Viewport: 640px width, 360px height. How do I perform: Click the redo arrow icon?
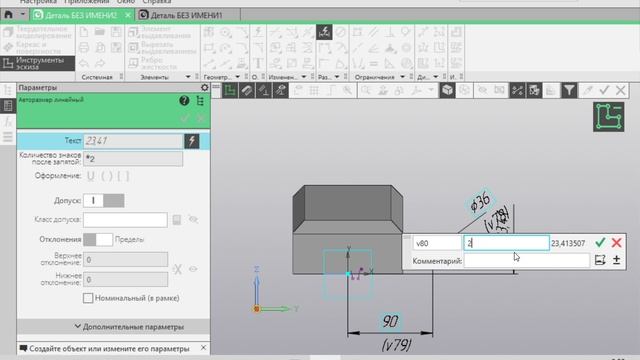pyautogui.click(x=100, y=63)
